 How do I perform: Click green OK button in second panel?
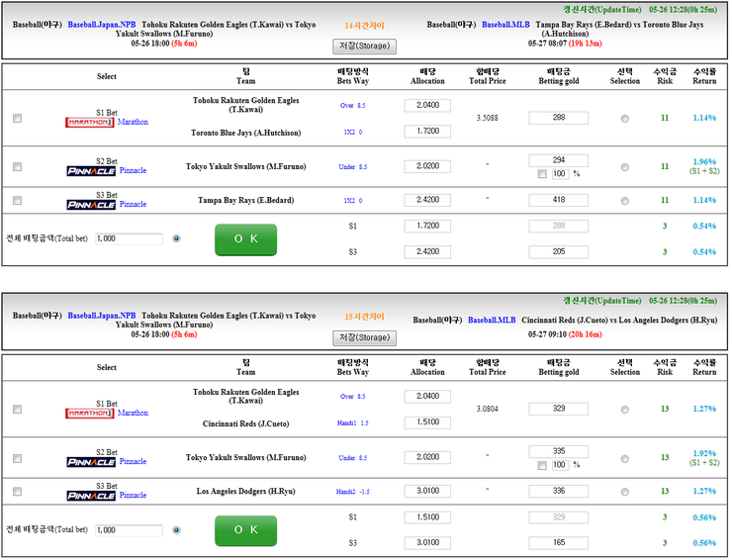pyautogui.click(x=245, y=530)
